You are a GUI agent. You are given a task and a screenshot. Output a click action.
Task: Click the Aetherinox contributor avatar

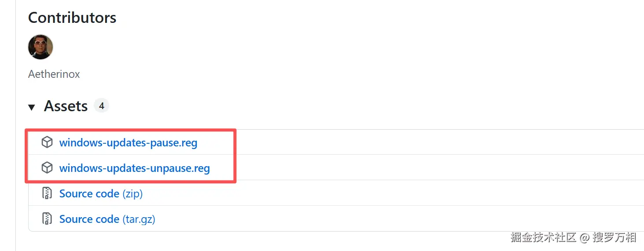point(40,47)
